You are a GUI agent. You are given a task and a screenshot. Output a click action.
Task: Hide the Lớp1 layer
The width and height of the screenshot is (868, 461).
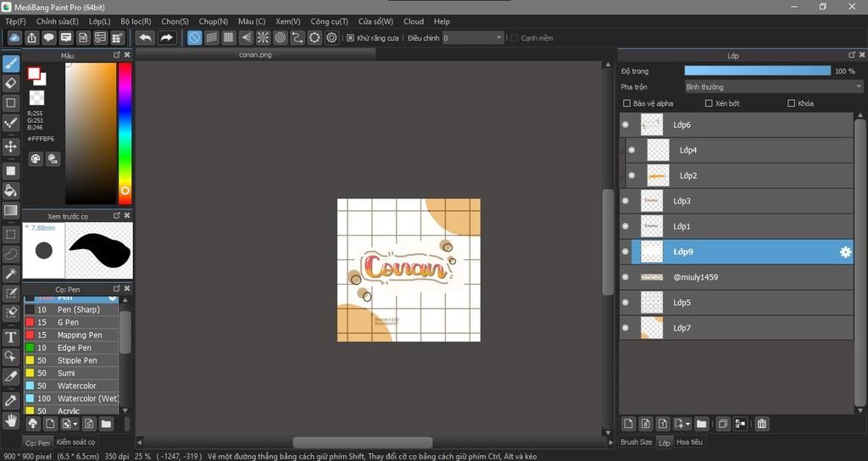click(626, 226)
